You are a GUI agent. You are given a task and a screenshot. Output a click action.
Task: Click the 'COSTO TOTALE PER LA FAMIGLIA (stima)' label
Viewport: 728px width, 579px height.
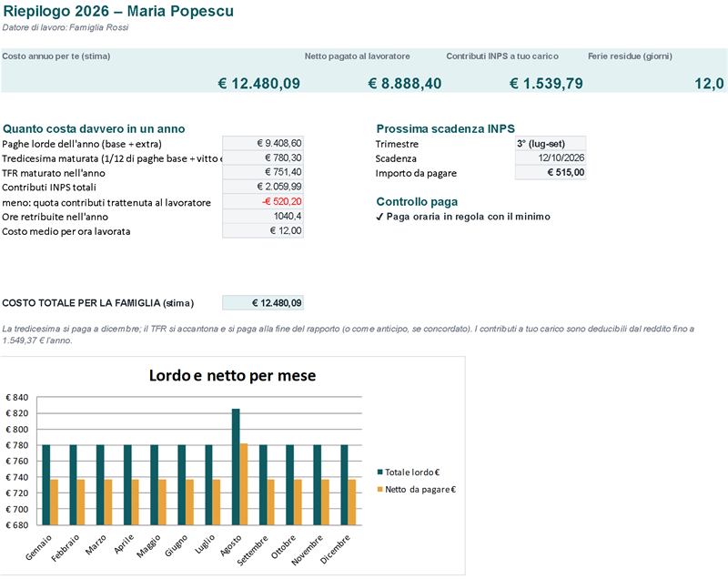point(98,303)
